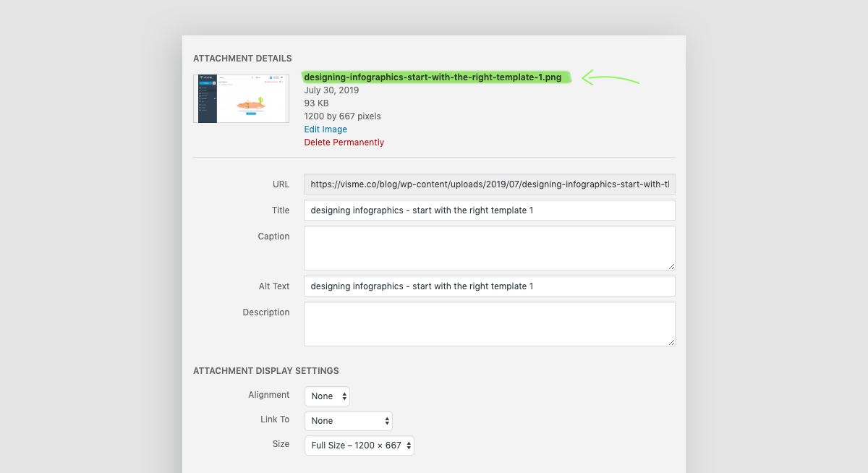
Task: Click the green arrow pointing at filename
Action: click(x=610, y=77)
